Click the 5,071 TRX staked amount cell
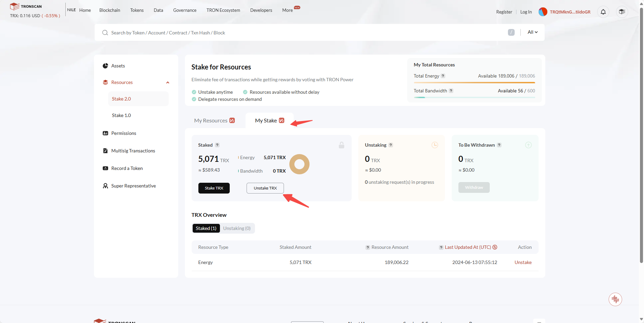This screenshot has height=323, width=644. click(x=300, y=262)
